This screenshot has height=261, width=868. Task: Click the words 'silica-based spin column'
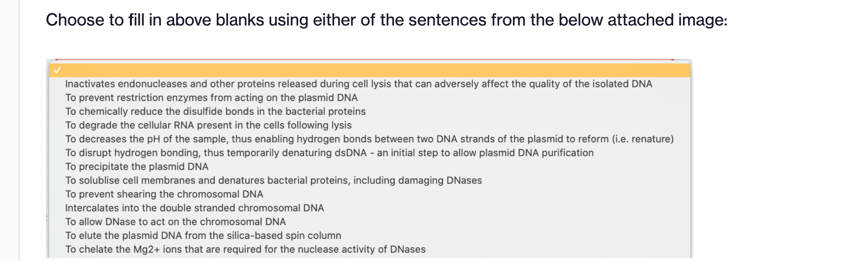pyautogui.click(x=284, y=235)
